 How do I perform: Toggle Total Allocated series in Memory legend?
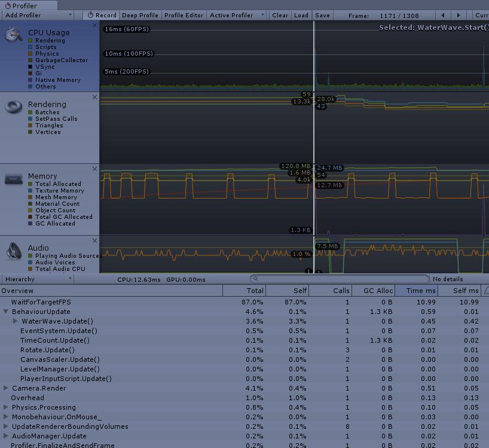(x=30, y=184)
